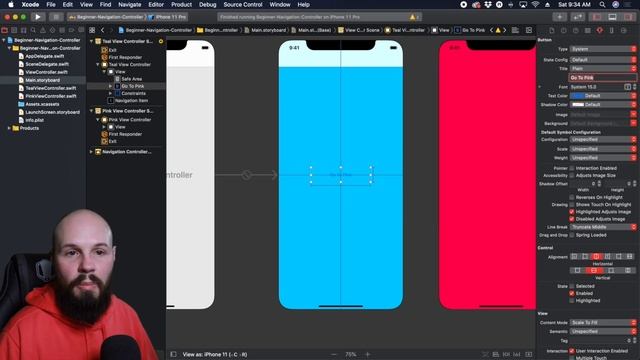
Task: Add an editor pane on right
Action: point(529,30)
